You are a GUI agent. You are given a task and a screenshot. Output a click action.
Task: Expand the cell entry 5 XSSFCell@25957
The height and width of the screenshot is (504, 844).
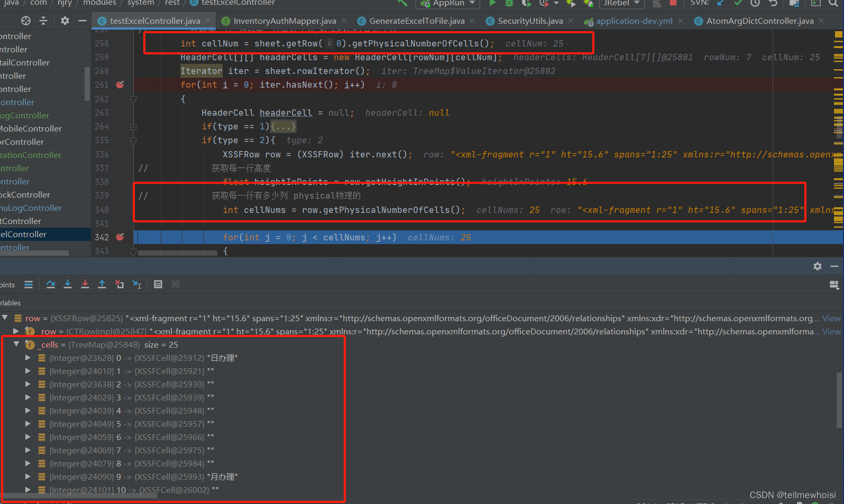[27, 424]
